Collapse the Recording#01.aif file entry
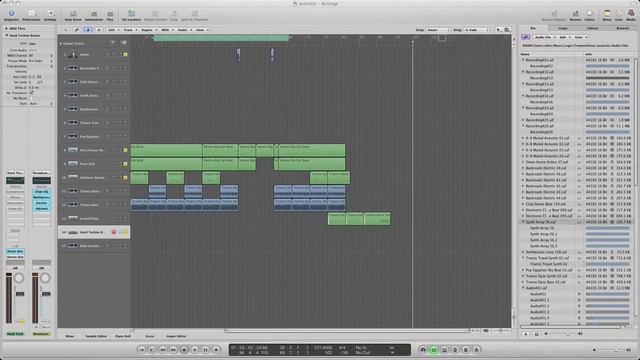The width and height of the screenshot is (640, 360). tap(523, 60)
